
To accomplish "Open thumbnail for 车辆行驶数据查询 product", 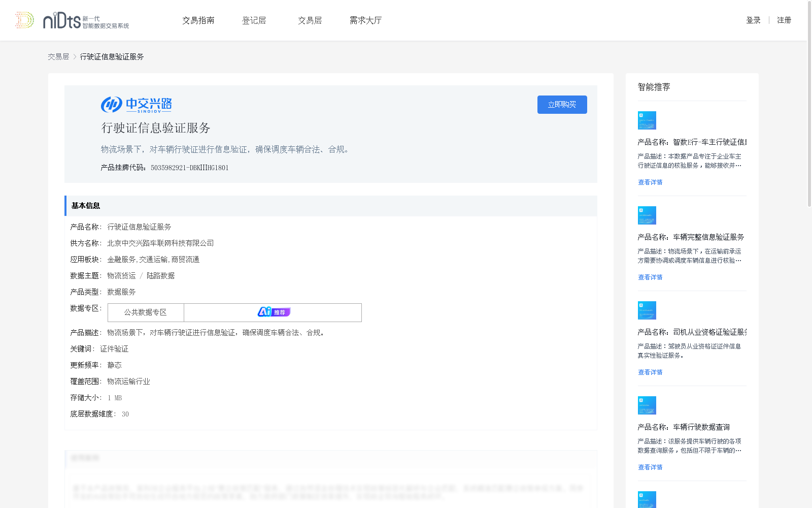I will pyautogui.click(x=647, y=405).
